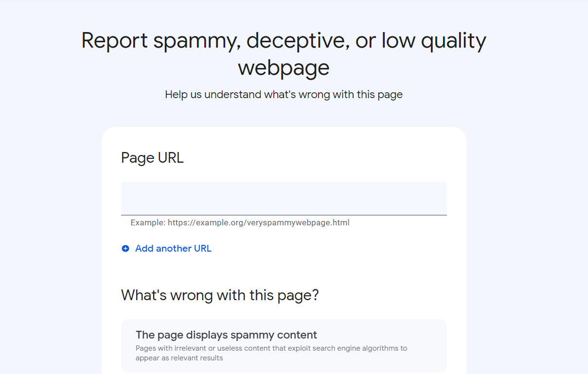Click the example URL hint under the field
588x374 pixels.
coord(240,223)
